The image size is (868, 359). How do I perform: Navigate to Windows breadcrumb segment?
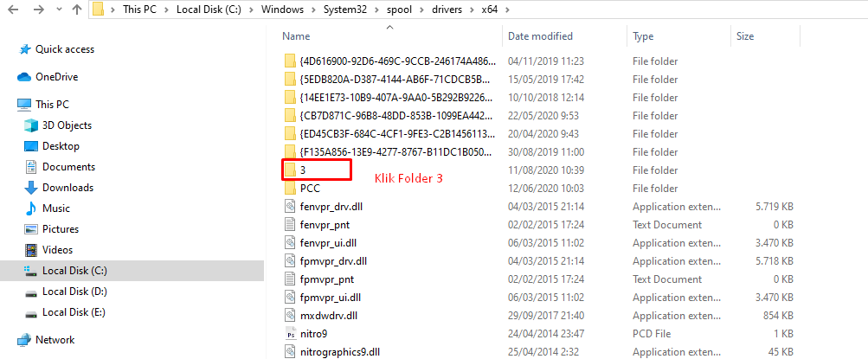tap(284, 10)
